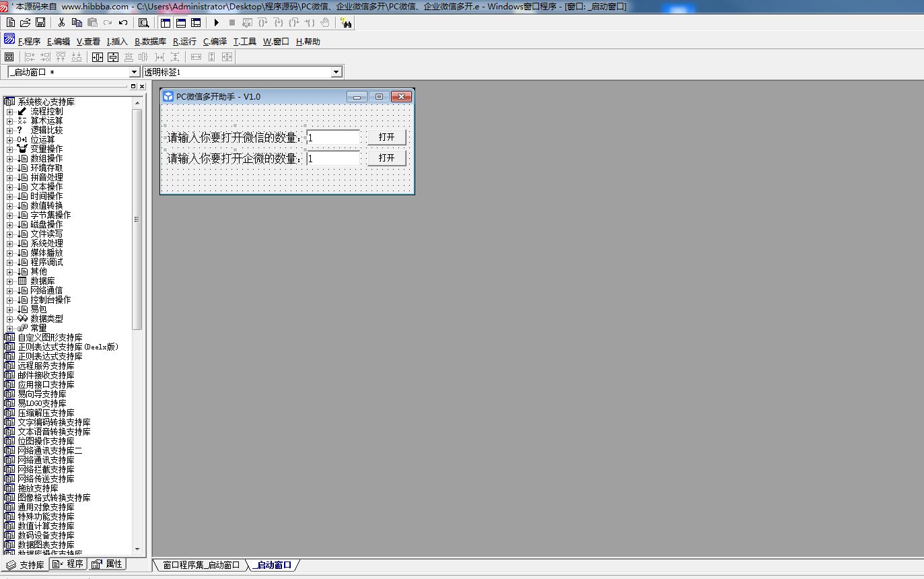
Task: Switch to the 属性 panel tab
Action: point(107,564)
